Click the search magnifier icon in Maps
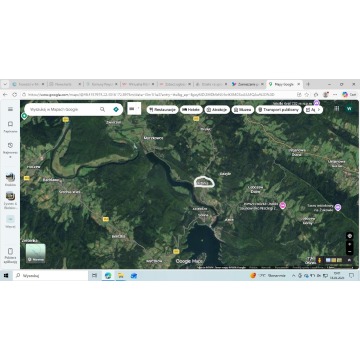The height and width of the screenshot is (360, 360). (x=102, y=109)
